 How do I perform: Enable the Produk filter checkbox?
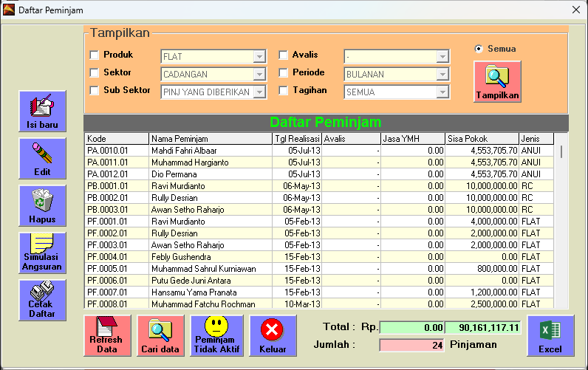(94, 55)
